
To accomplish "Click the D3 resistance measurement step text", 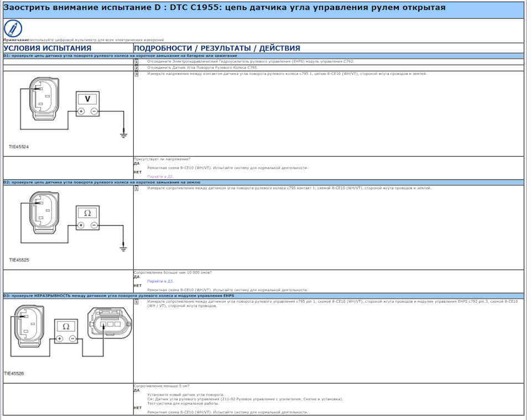I will click(x=332, y=303).
